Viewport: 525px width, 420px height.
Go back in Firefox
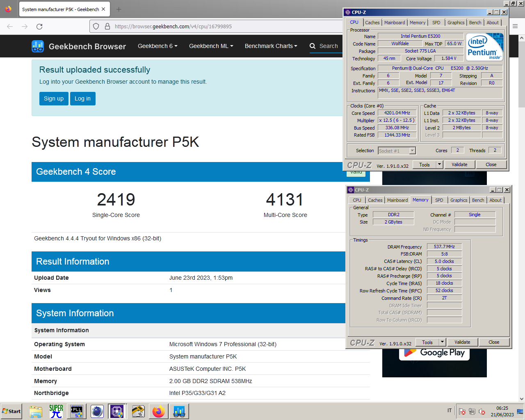coord(10,26)
